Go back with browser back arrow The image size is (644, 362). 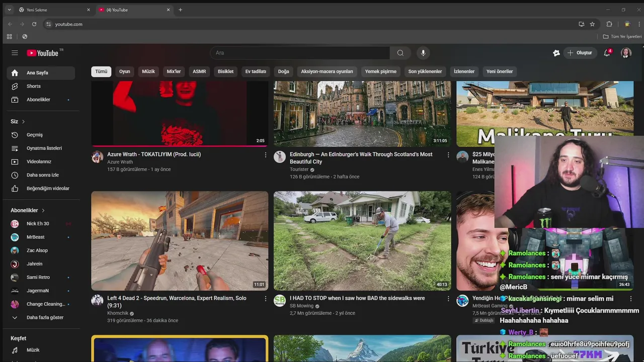point(10,24)
